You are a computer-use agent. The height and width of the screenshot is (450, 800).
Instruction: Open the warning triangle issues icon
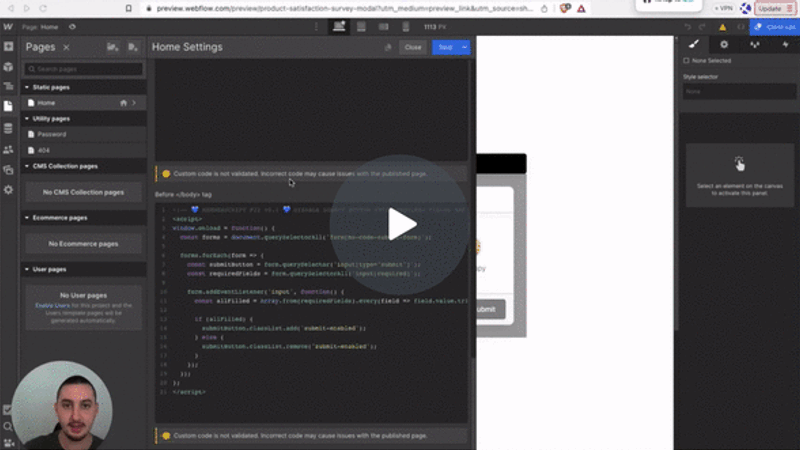pyautogui.click(x=722, y=27)
